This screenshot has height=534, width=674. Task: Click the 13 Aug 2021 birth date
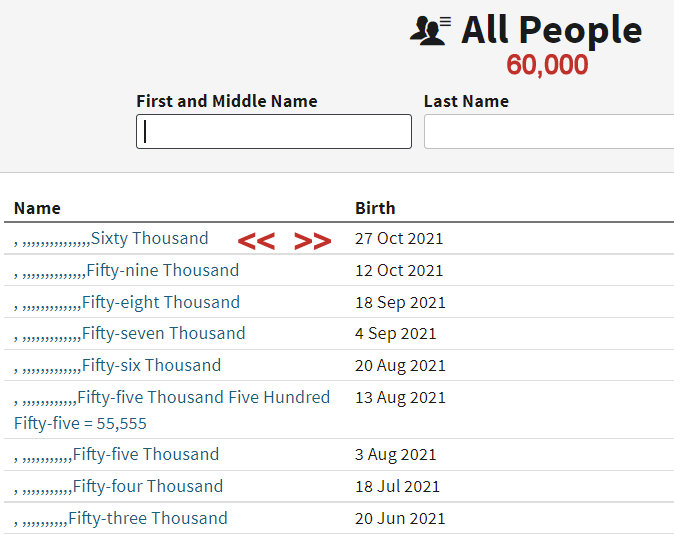[x=400, y=398]
